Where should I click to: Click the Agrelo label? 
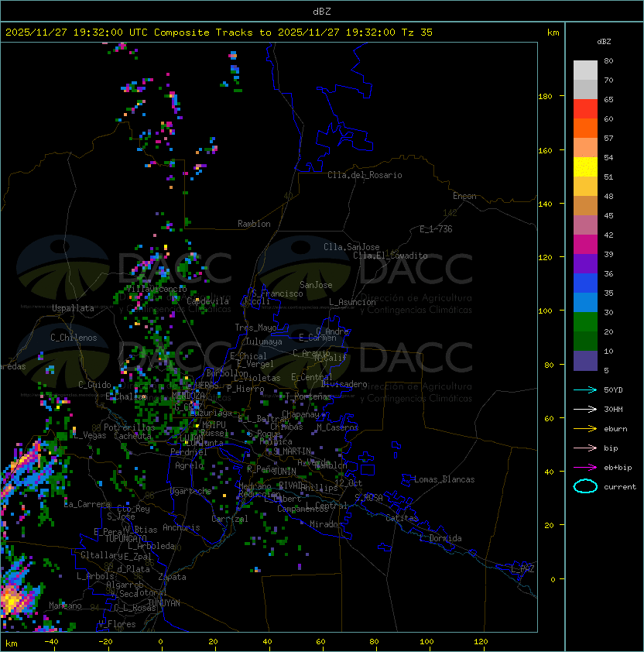(189, 465)
